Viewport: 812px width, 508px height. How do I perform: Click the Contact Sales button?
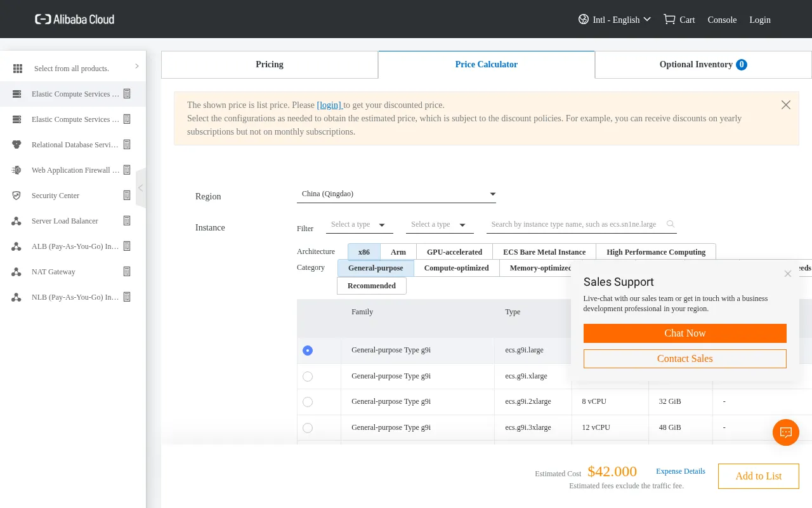point(685,359)
